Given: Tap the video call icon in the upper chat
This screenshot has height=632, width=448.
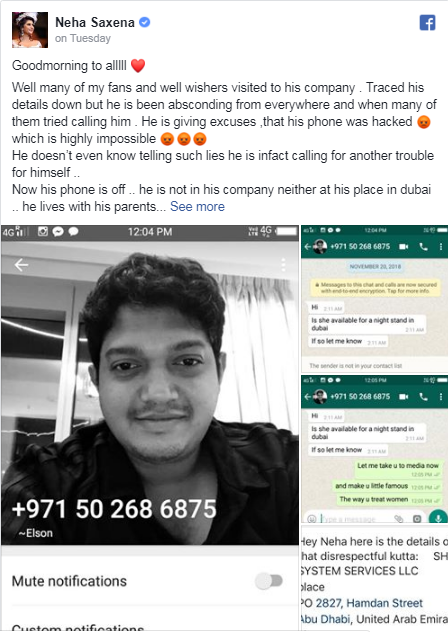Looking at the screenshot, I should 404,246.
